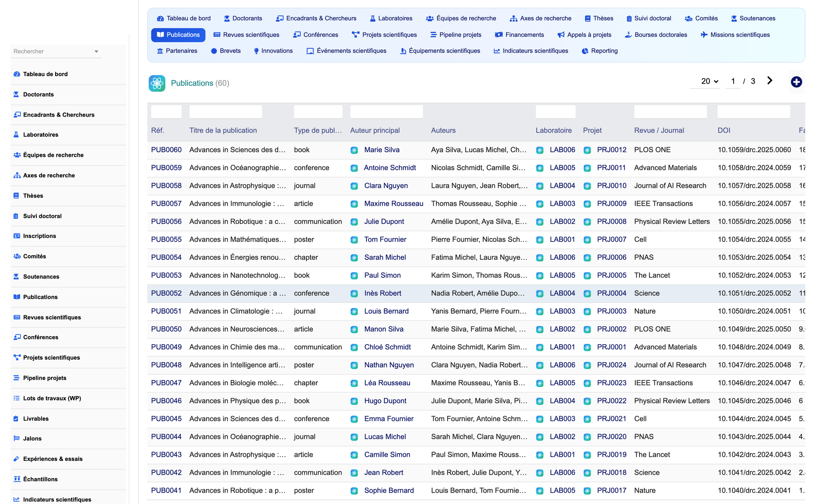Click the Type de publication filter field

318,112
